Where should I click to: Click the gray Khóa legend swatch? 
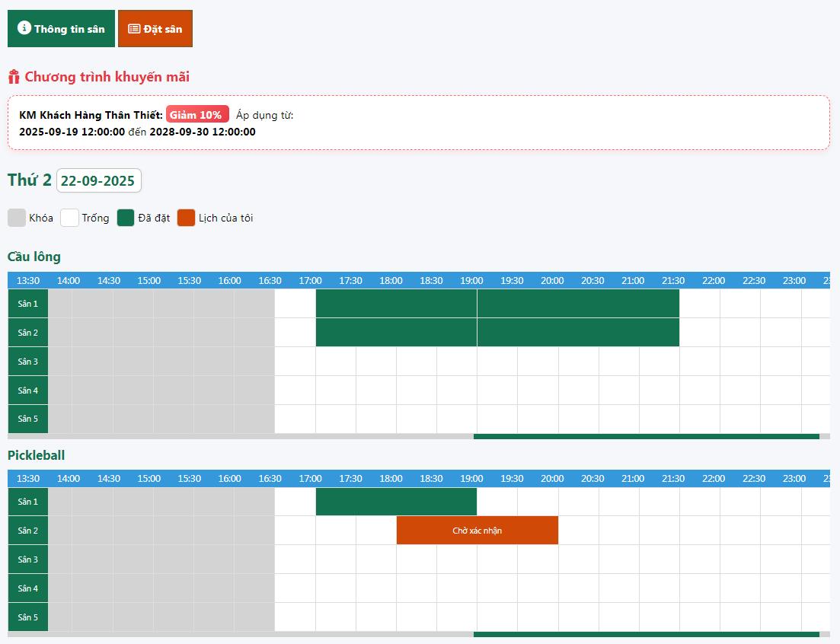pyautogui.click(x=17, y=218)
